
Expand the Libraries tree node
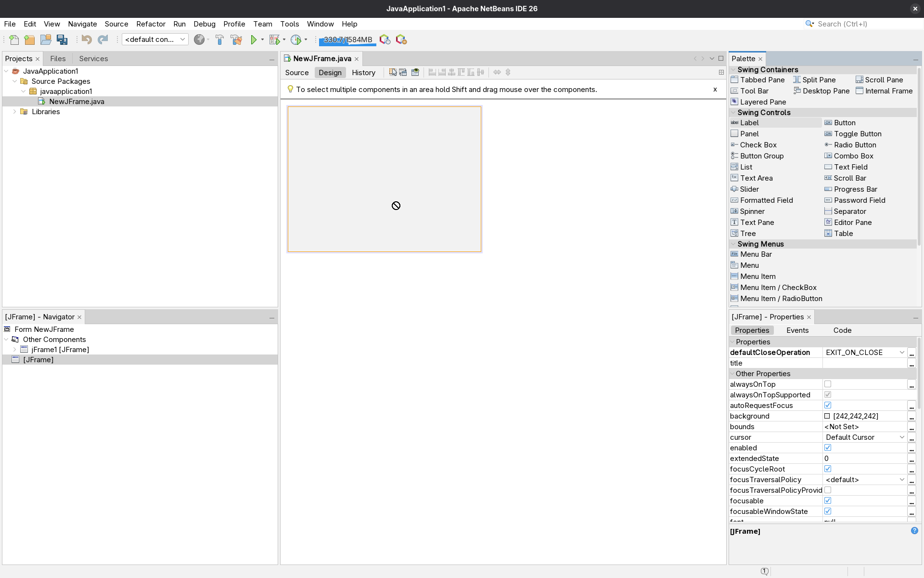[x=14, y=111]
